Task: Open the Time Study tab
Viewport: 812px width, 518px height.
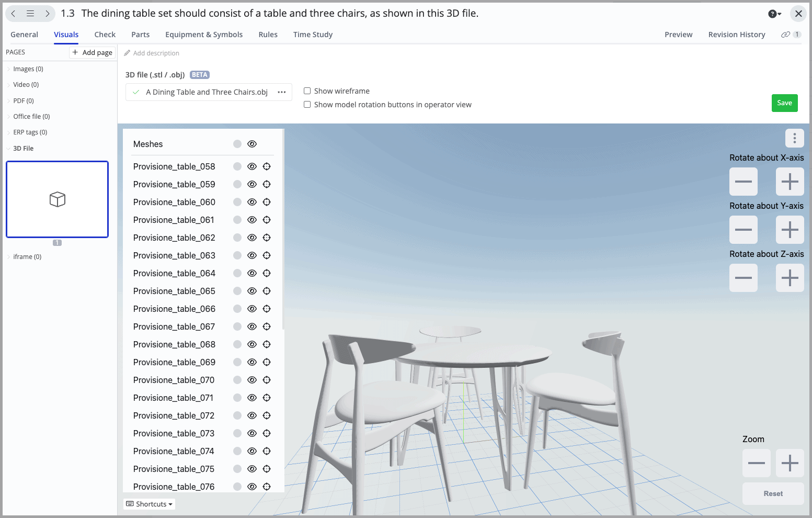Action: tap(312, 35)
